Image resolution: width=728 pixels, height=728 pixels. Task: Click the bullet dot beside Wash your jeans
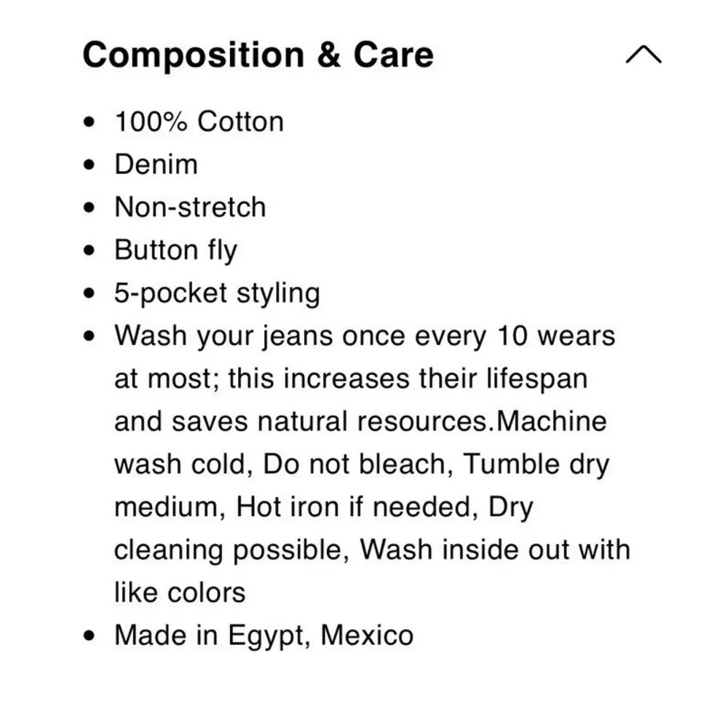pyautogui.click(x=89, y=336)
